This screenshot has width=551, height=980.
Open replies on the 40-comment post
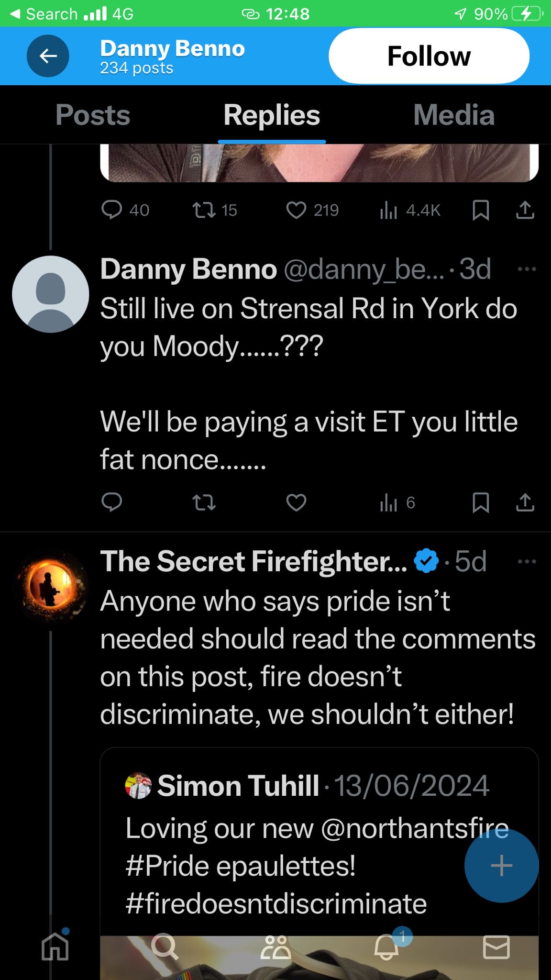click(x=112, y=210)
